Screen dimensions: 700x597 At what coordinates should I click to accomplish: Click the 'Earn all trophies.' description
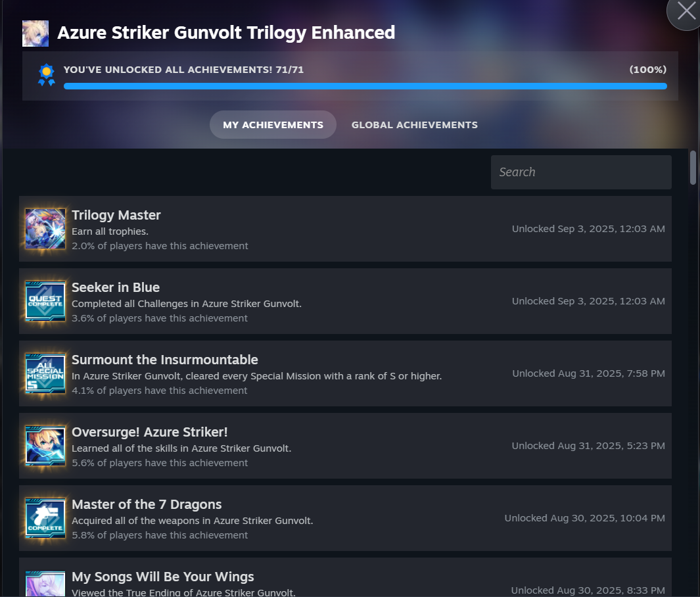pos(110,231)
